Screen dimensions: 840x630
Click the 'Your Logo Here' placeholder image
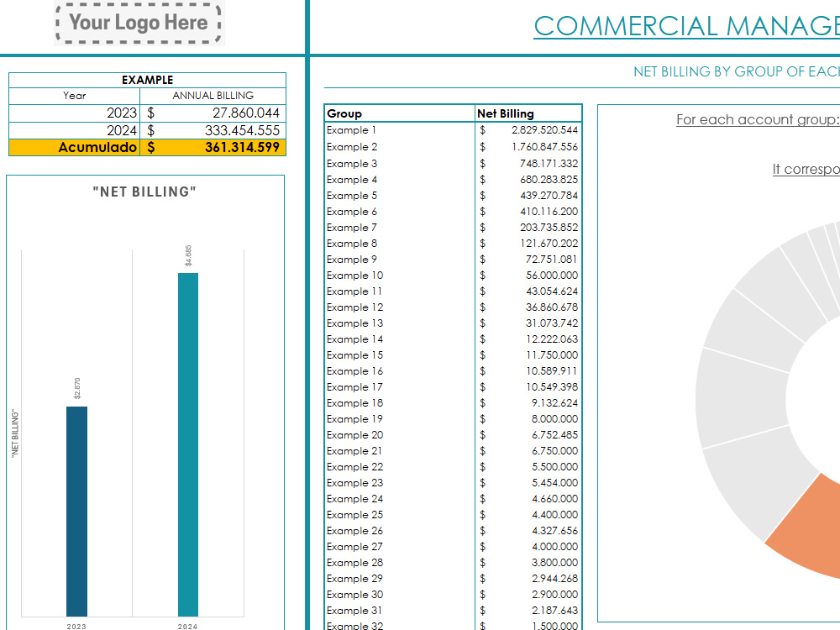(139, 23)
